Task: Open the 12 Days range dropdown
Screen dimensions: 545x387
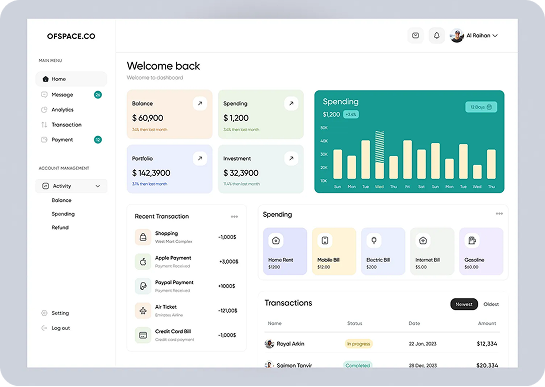Action: 481,107
